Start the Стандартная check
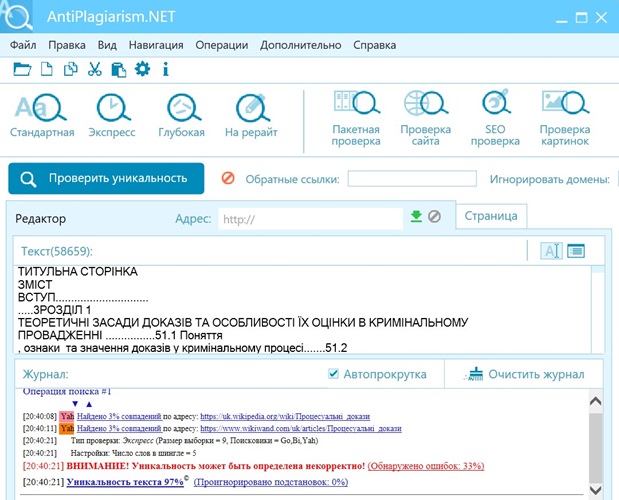 click(42, 116)
